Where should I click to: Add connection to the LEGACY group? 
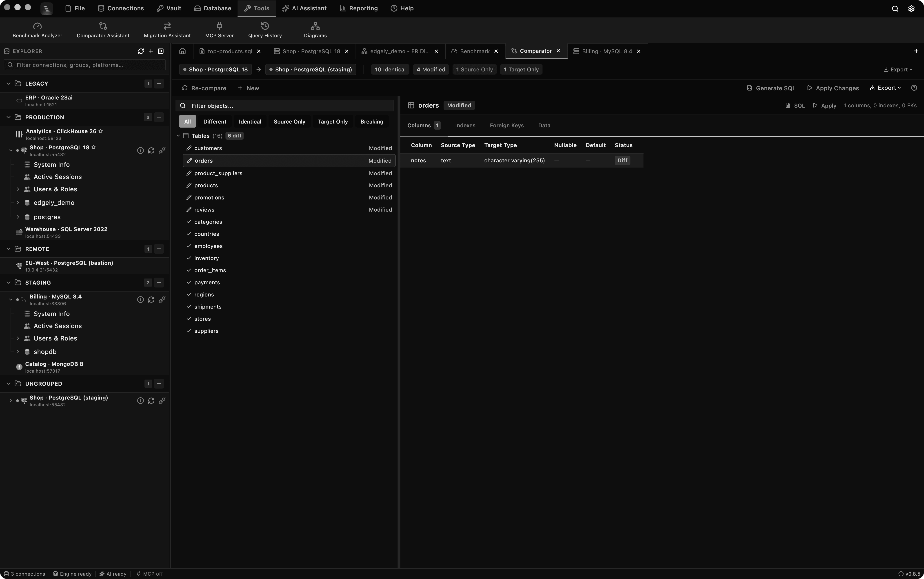[159, 84]
